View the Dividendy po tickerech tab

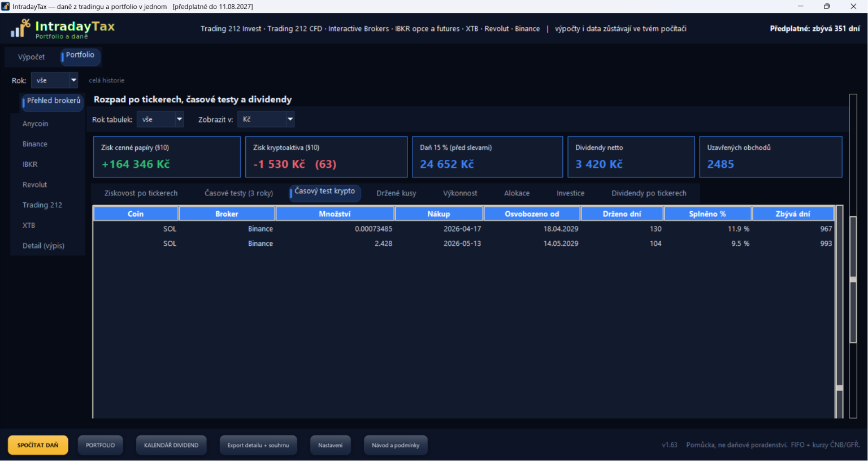coord(649,193)
